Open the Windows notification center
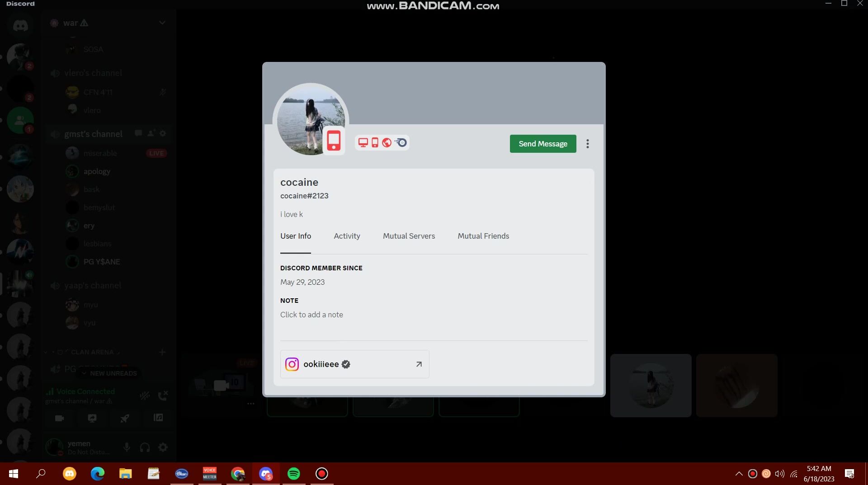 click(x=849, y=474)
